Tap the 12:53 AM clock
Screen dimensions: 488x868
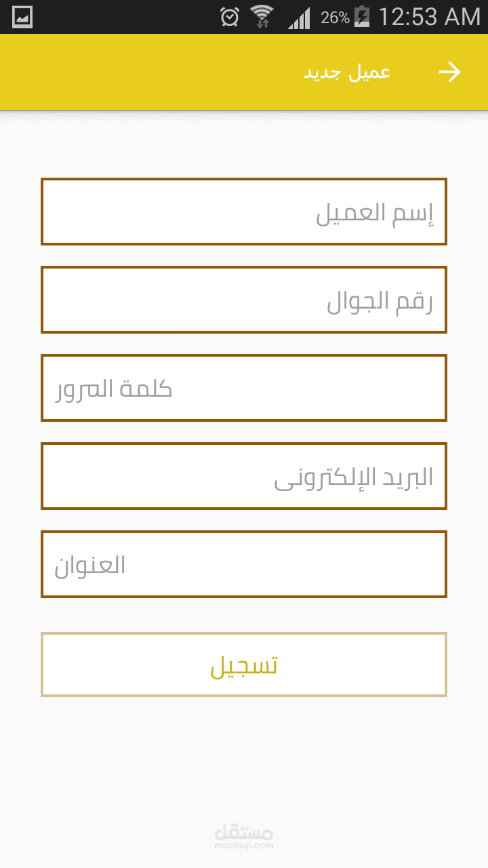tap(429, 17)
